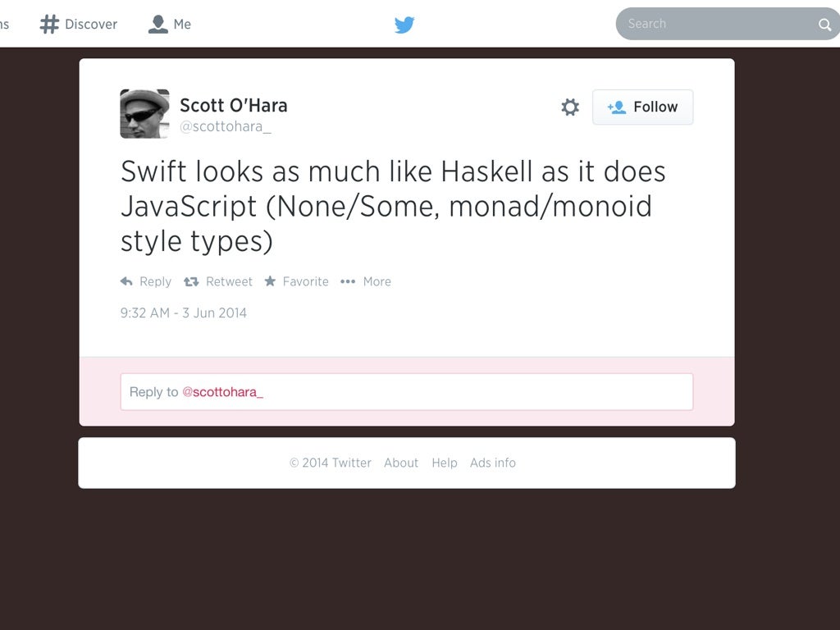Image resolution: width=840 pixels, height=630 pixels.
Task: Open the Scott O'Hara name link
Action: pyautogui.click(x=234, y=105)
